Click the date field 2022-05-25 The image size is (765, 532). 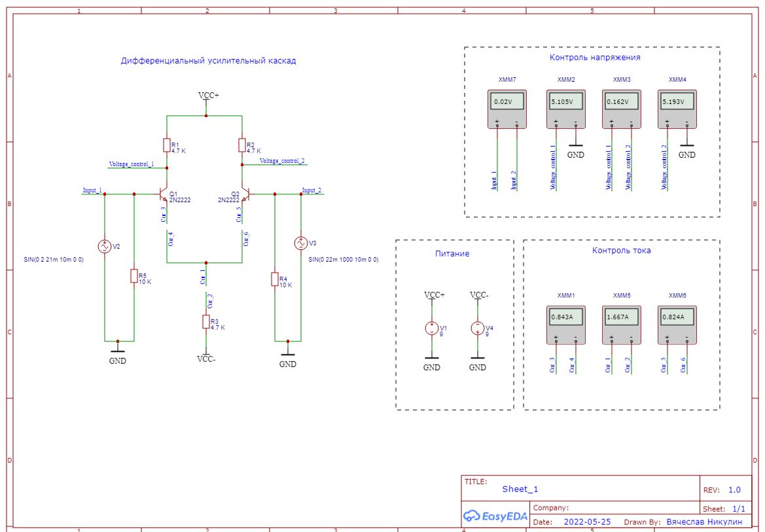[x=587, y=522]
